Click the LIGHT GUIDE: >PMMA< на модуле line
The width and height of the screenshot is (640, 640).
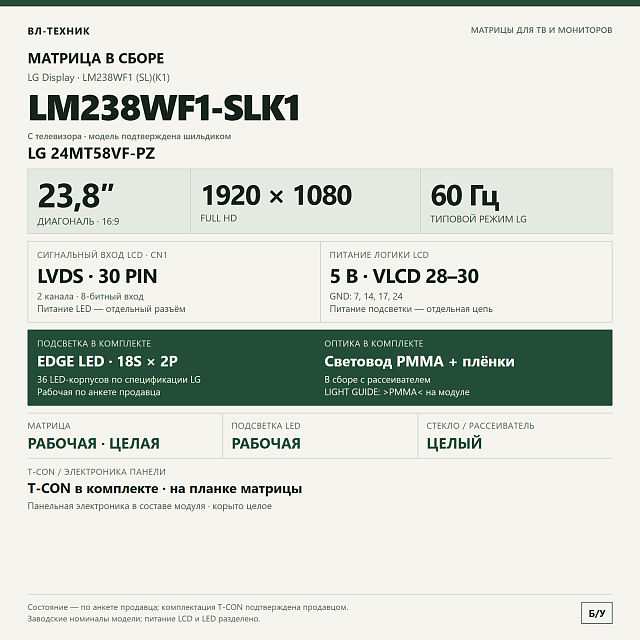click(x=397, y=392)
